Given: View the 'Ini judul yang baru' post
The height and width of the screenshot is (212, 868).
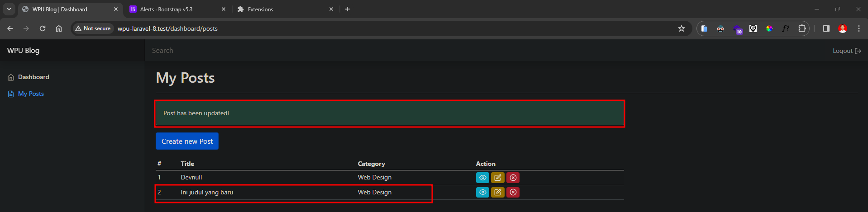Looking at the screenshot, I should [x=482, y=192].
